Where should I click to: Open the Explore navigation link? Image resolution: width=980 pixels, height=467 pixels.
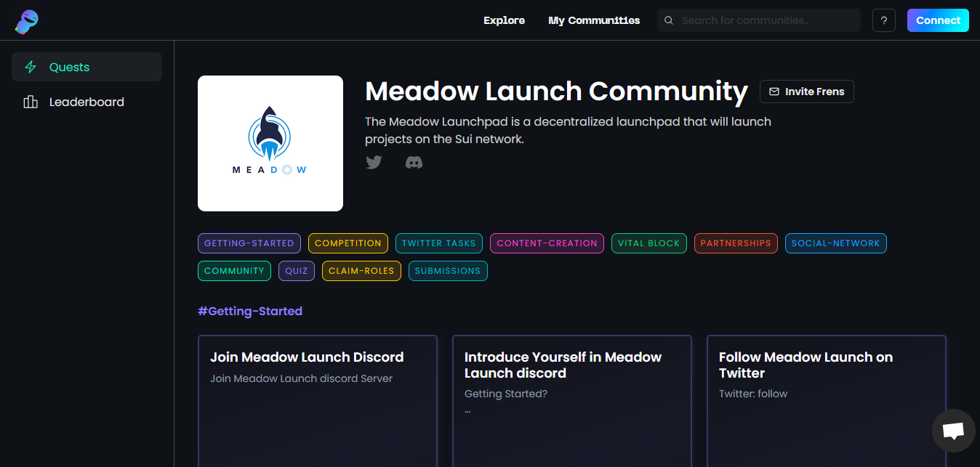pyautogui.click(x=504, y=20)
